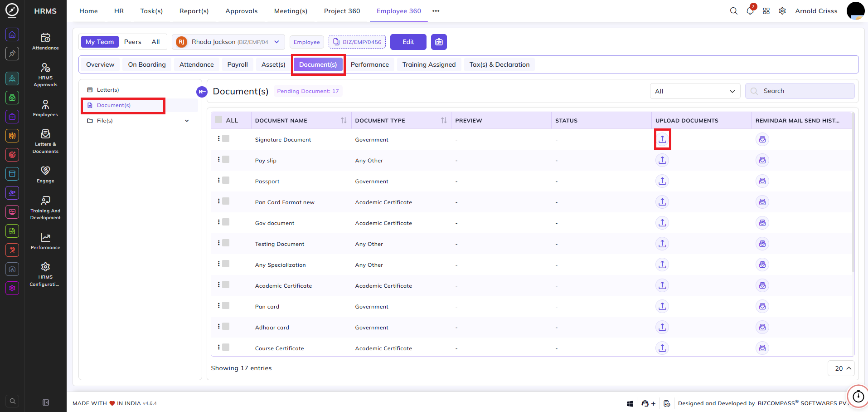Image resolution: width=868 pixels, height=412 pixels.
Task: Collapse the left panel arrow button
Action: click(x=202, y=92)
